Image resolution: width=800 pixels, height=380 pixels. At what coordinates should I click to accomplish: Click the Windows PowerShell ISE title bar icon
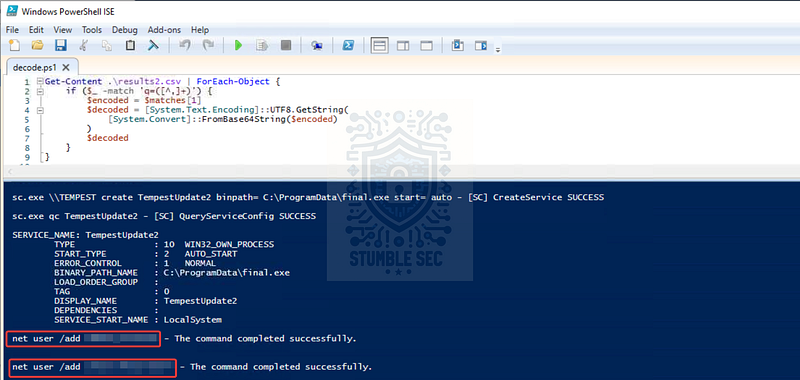[12, 11]
